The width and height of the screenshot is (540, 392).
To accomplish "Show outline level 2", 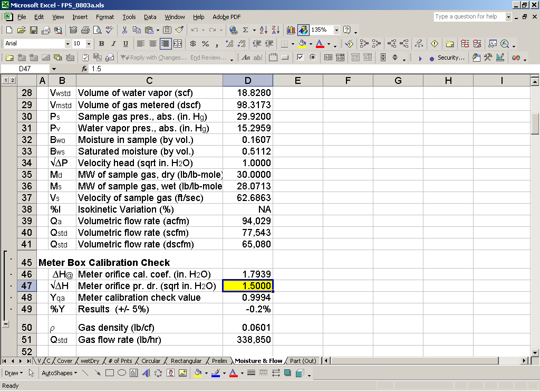I will point(13,80).
